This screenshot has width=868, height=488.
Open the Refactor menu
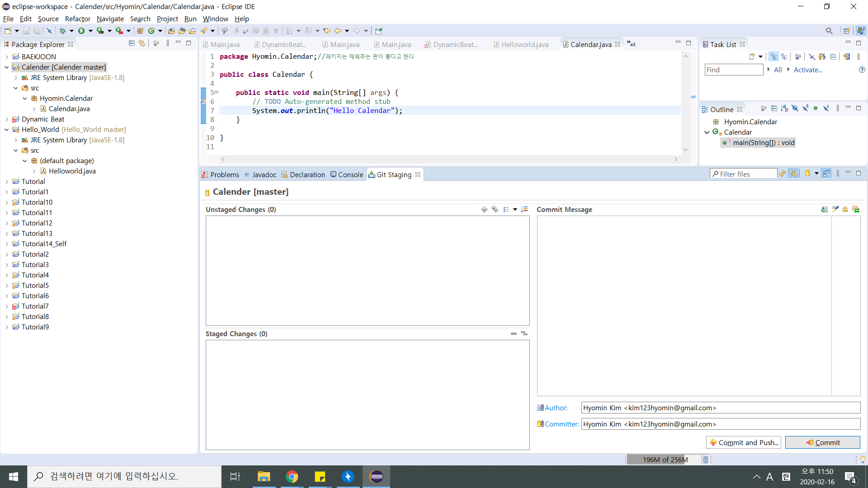(x=77, y=19)
